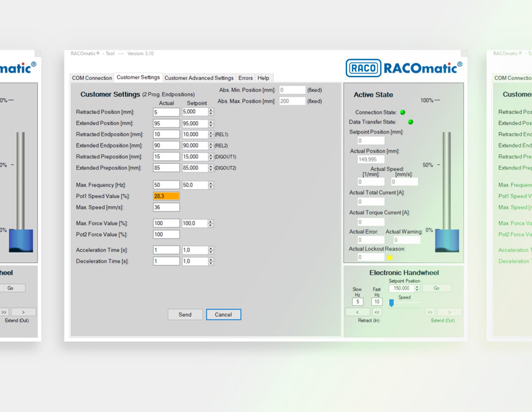This screenshot has width=532, height=412.
Task: Click the green Data Transfer State indicator
Action: click(410, 122)
